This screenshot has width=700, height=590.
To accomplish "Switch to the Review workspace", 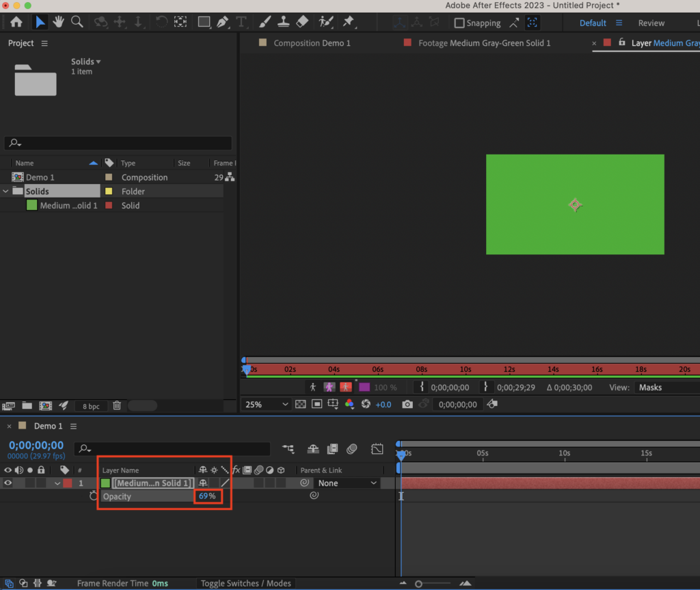I will point(651,23).
